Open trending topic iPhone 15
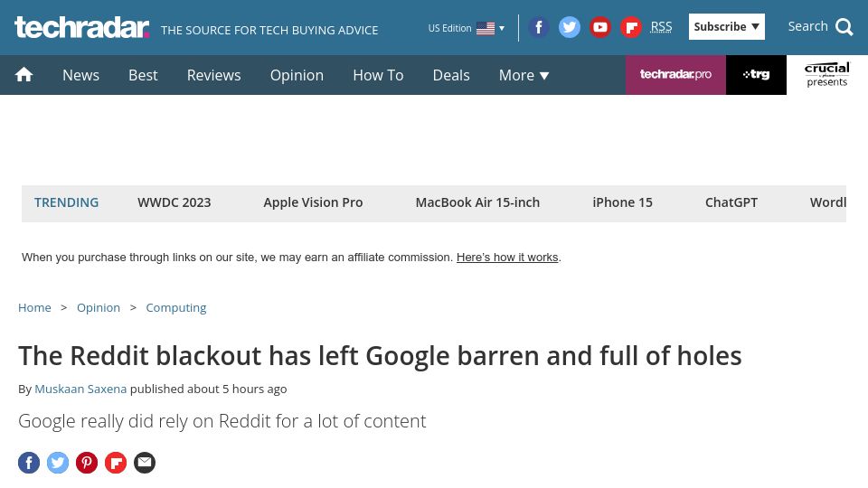Image resolution: width=868 pixels, height=488 pixels. coord(622,202)
